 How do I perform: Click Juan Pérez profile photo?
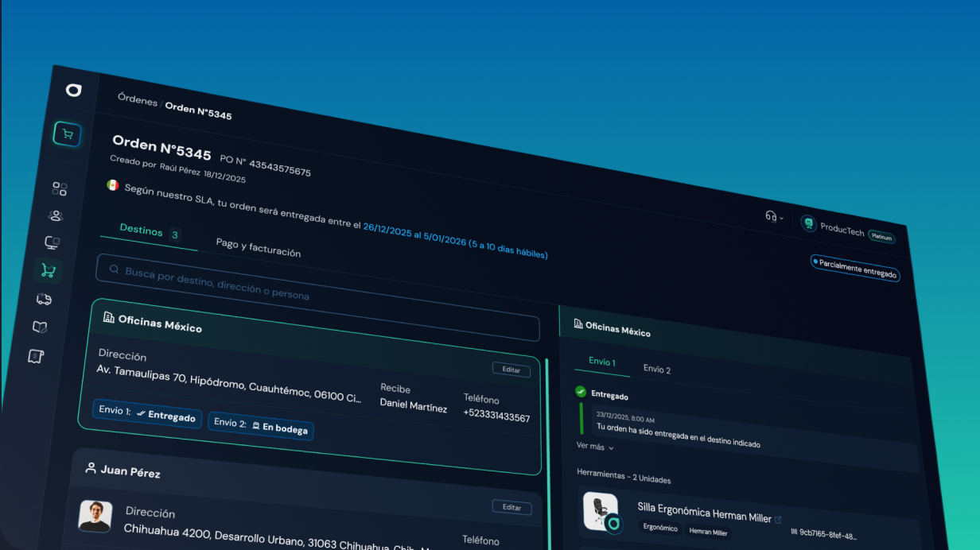[95, 516]
